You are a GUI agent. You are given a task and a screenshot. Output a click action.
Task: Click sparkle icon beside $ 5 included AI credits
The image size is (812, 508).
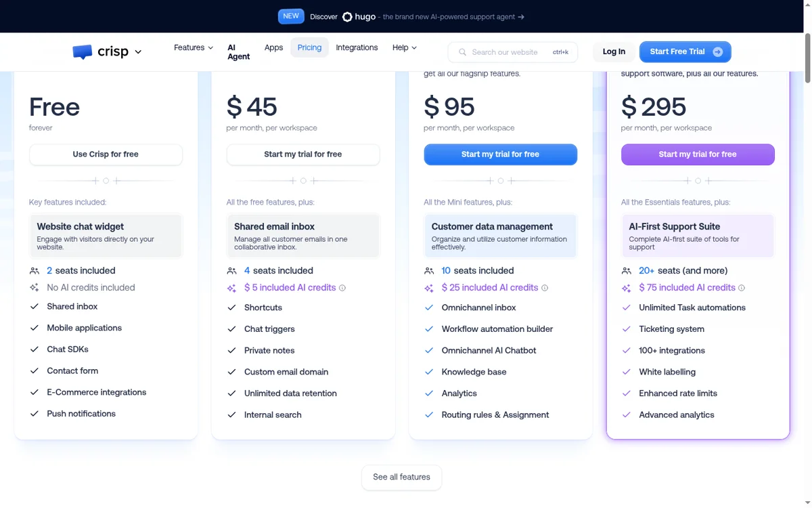coord(231,288)
